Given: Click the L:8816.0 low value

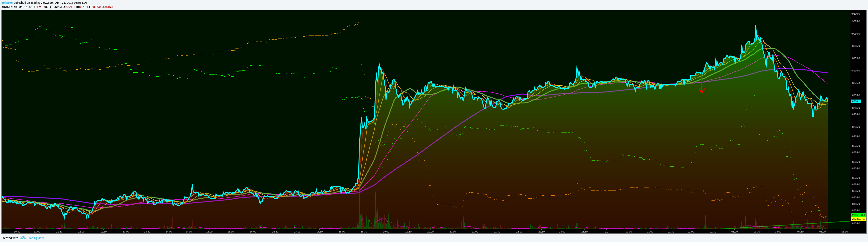Looking at the screenshot, I should pos(95,7).
